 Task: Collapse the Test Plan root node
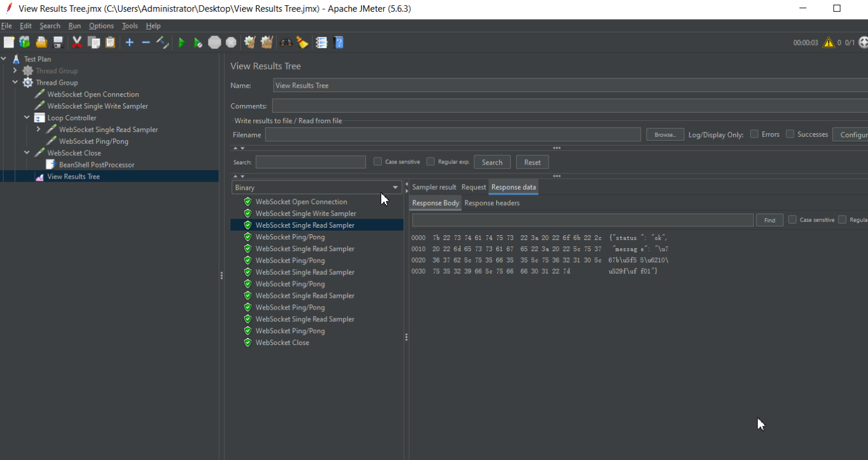[x=4, y=59]
